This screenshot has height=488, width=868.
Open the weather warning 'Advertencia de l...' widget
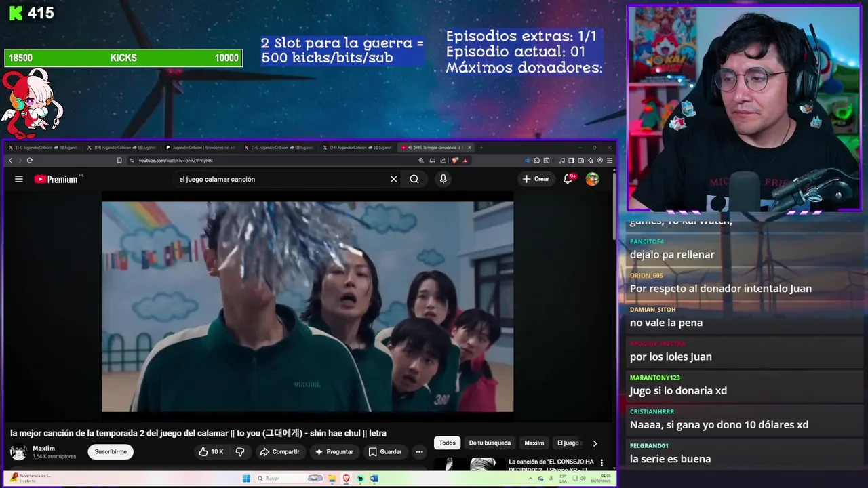point(31,479)
